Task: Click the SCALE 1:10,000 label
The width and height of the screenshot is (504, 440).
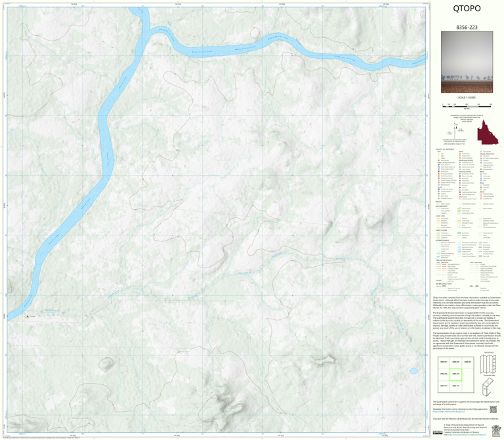Action: click(x=467, y=98)
